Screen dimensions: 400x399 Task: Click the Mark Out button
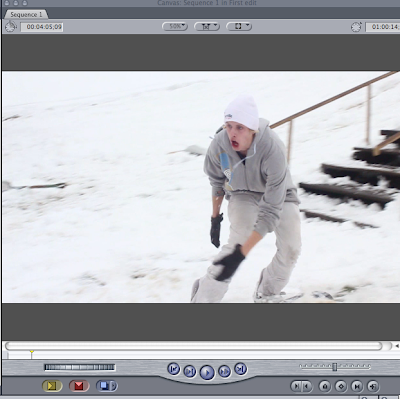(307, 386)
